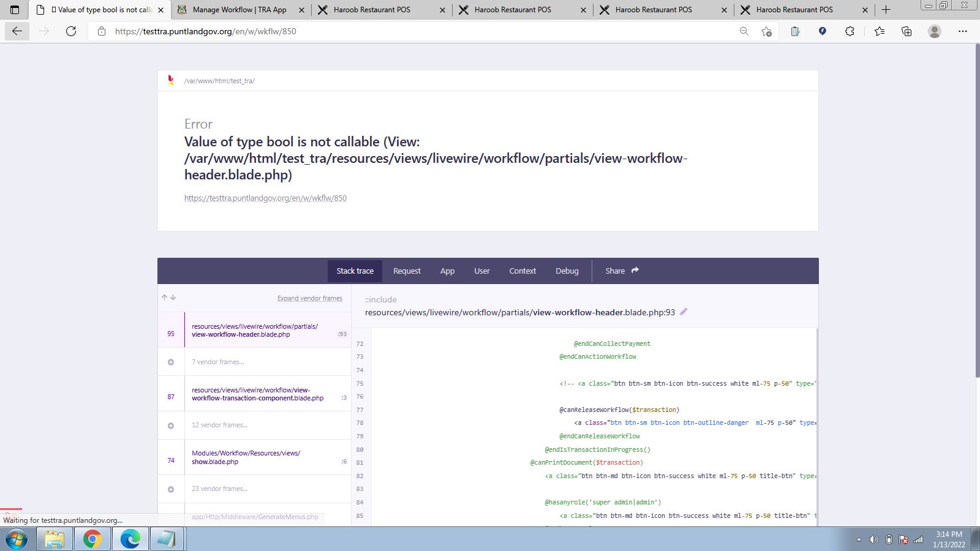Click the up arrow in stack frame navigation
The image size is (980, 551).
pyautogui.click(x=164, y=298)
